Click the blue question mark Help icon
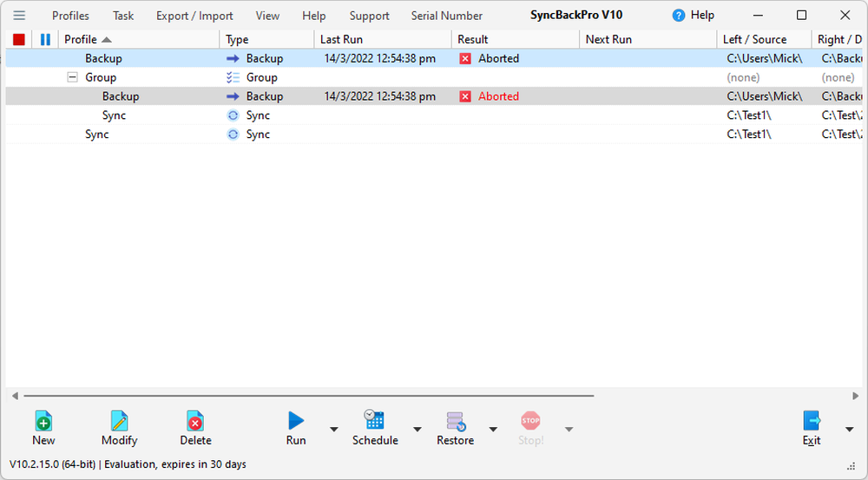The width and height of the screenshot is (868, 480). coord(678,16)
